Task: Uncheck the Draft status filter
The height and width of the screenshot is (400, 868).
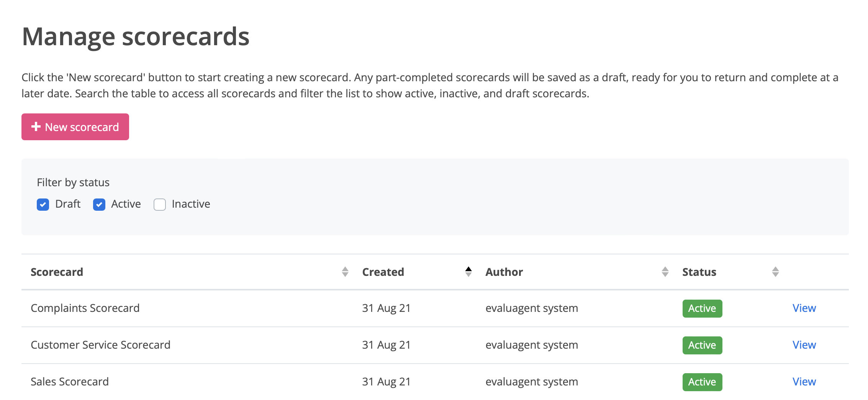Action: tap(43, 205)
